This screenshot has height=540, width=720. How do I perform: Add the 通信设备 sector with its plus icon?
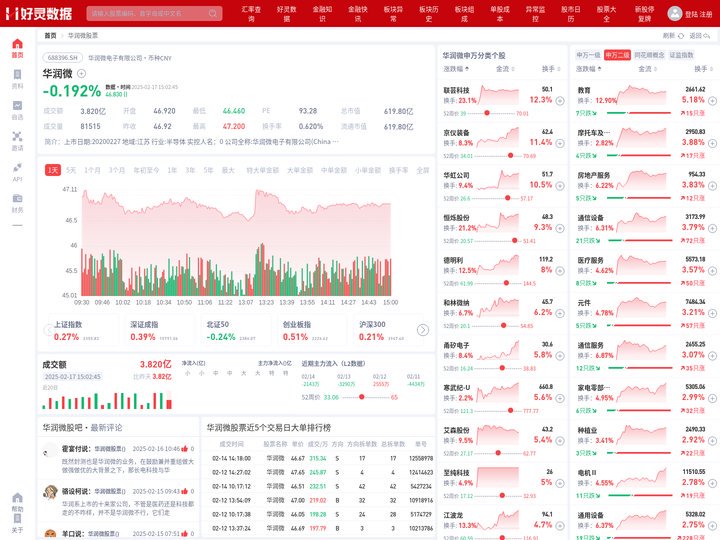[x=712, y=228]
